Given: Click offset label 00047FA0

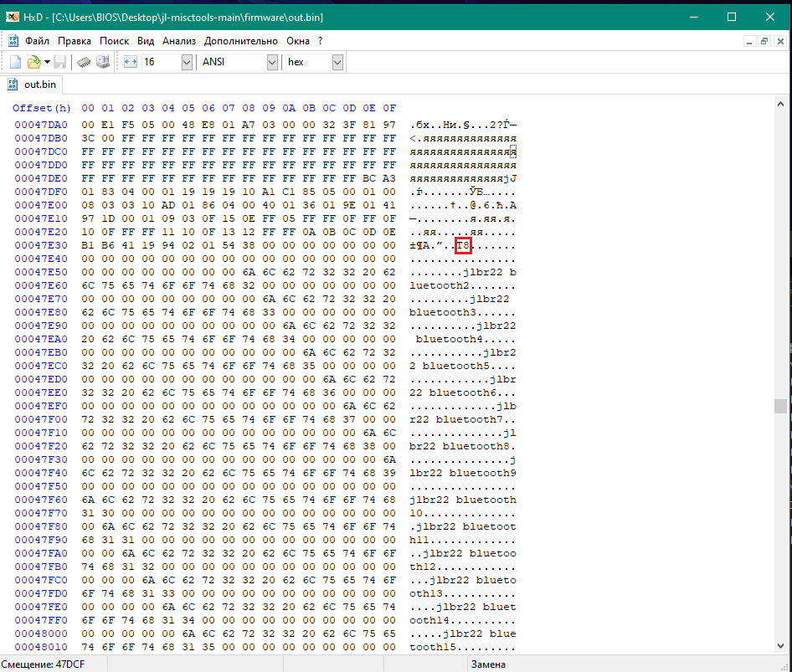Looking at the screenshot, I should point(41,553).
